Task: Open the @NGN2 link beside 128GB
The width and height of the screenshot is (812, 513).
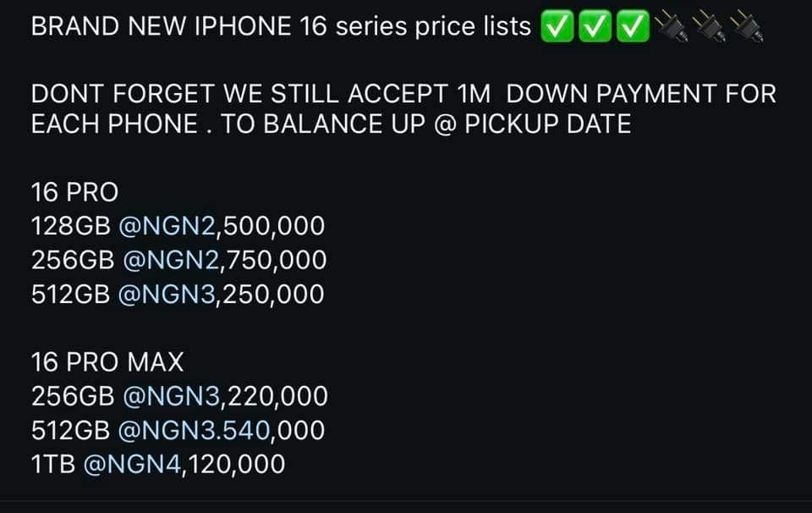Action: click(x=167, y=226)
